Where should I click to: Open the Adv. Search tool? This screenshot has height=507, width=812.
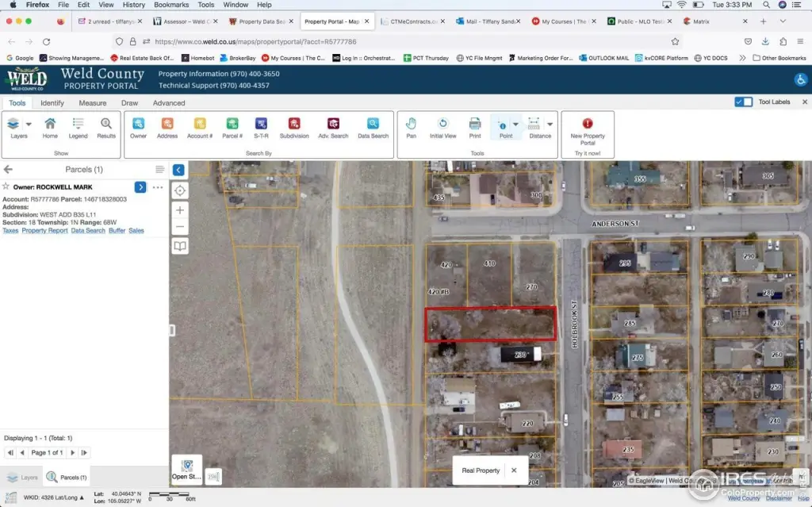333,124
